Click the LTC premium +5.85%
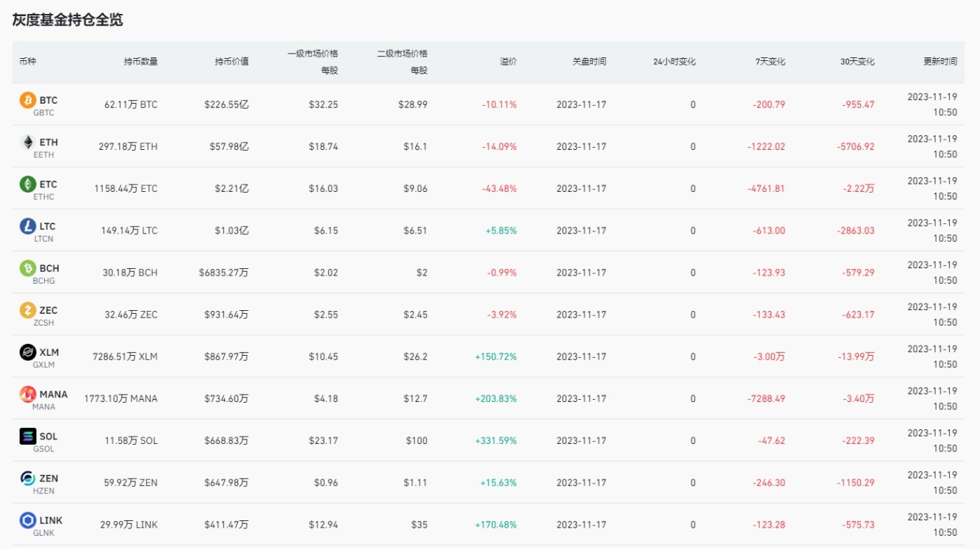The width and height of the screenshot is (980, 549). pyautogui.click(x=501, y=230)
